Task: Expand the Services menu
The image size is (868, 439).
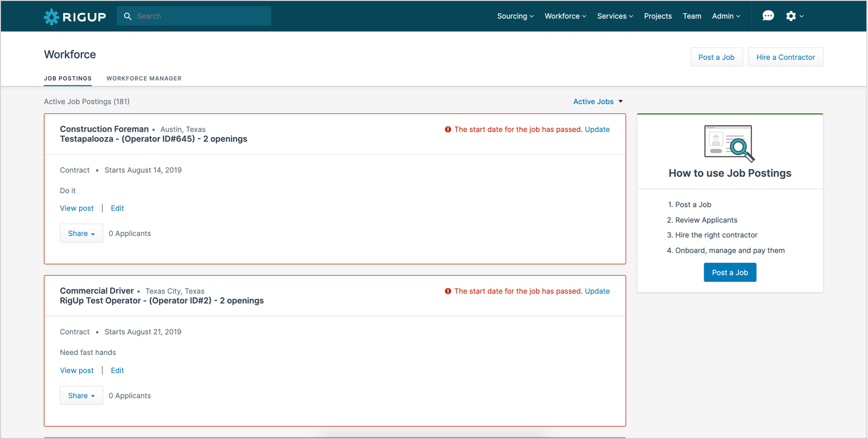Action: tap(615, 16)
